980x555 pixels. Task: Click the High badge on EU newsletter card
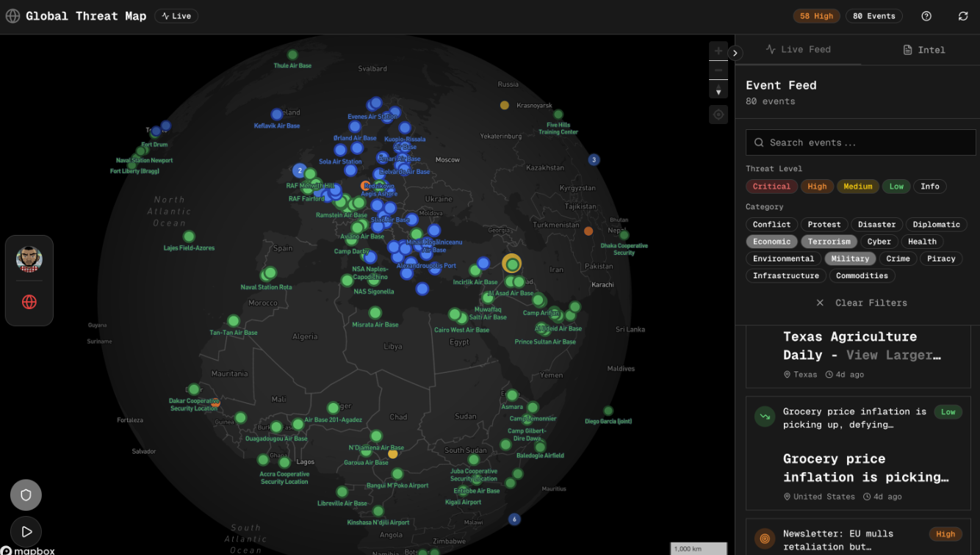945,534
